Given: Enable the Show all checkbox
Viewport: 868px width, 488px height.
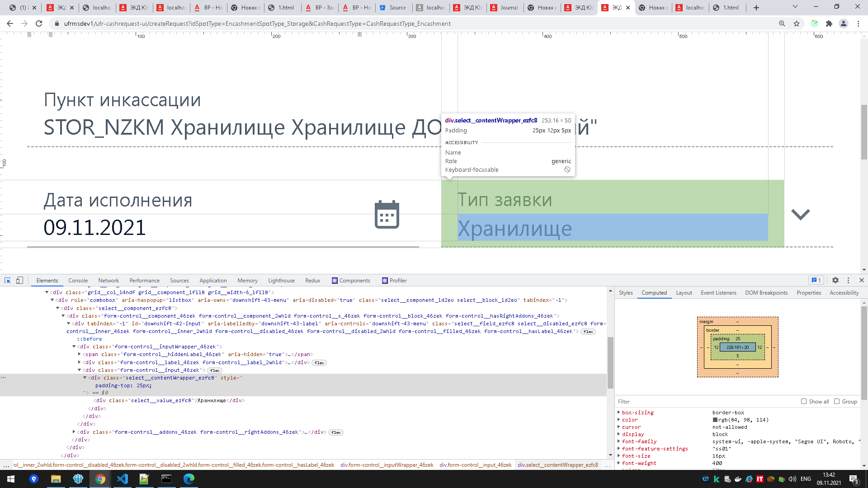Looking at the screenshot, I should coord(803,401).
